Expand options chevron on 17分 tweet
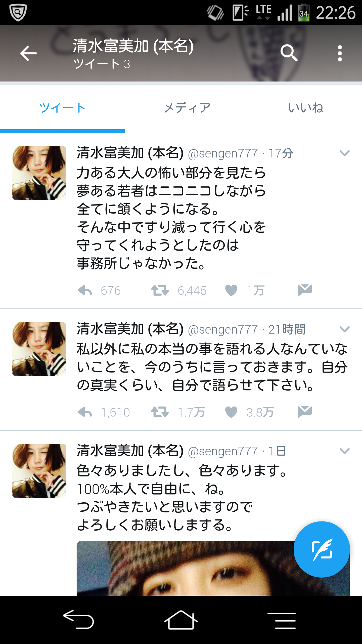Screen dimensions: 362x644 pos(344,153)
